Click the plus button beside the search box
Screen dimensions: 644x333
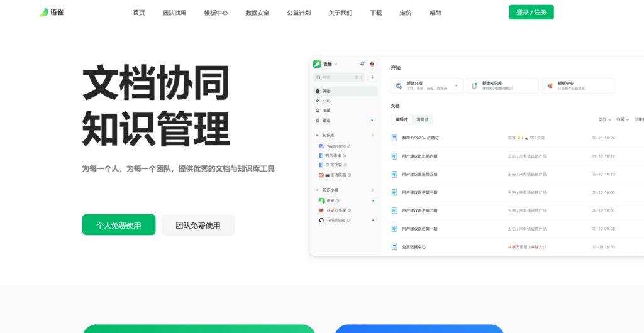point(372,77)
